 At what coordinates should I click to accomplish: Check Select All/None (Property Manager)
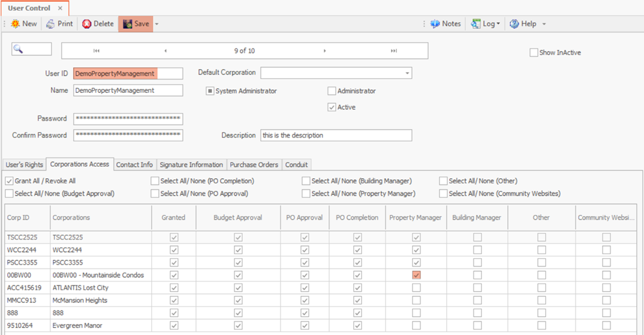coord(306,194)
